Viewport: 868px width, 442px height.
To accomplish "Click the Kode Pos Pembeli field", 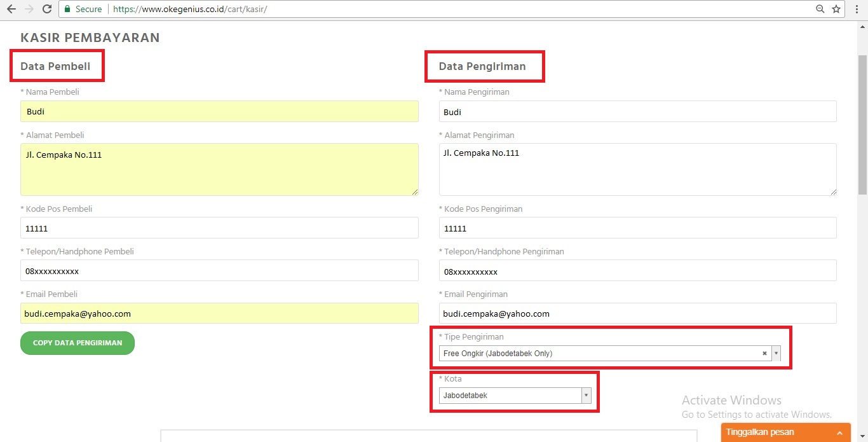I will point(219,228).
